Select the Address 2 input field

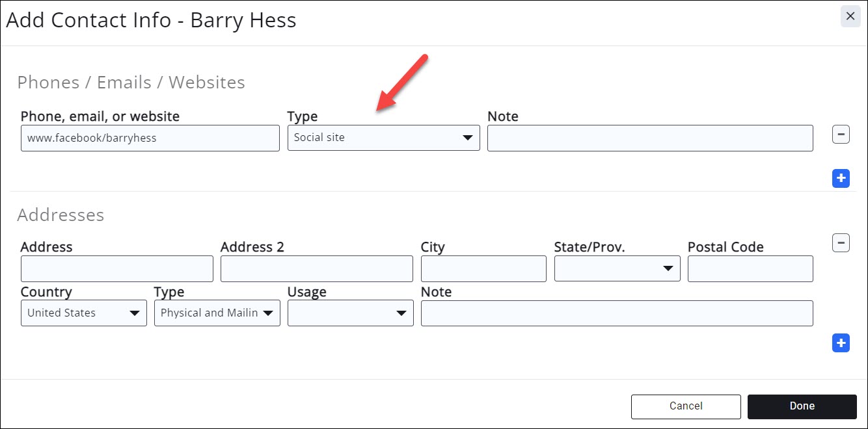316,268
